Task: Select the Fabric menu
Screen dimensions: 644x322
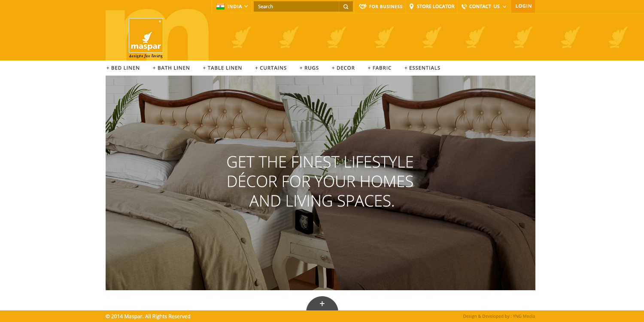Action: pos(380,68)
